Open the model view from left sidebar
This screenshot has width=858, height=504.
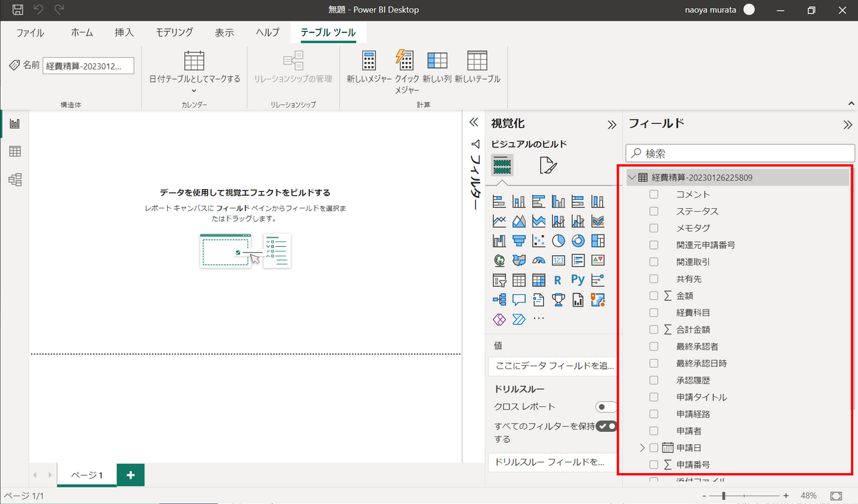14,179
